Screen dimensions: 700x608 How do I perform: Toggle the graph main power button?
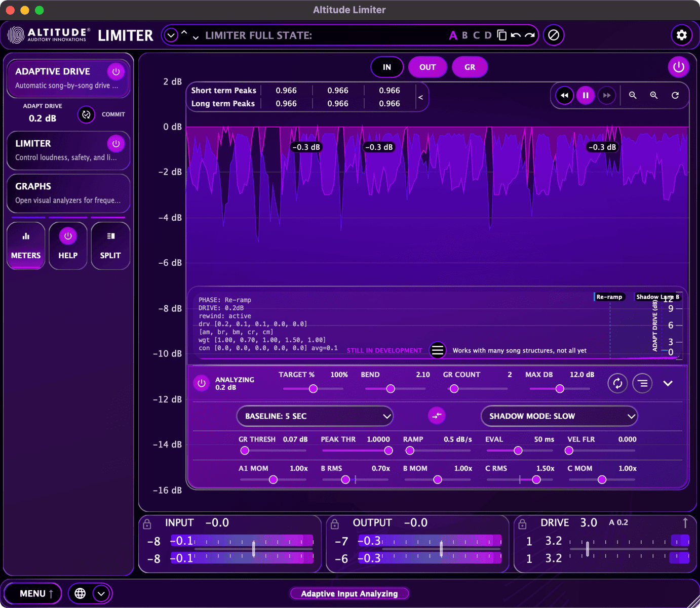(679, 67)
